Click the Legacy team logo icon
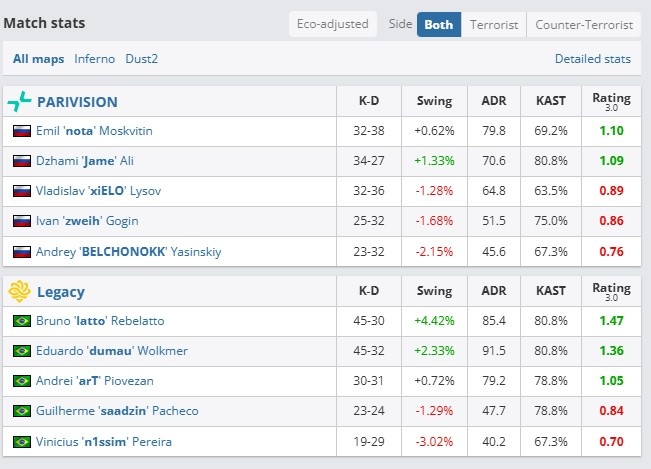Viewport: 651px width, 469px height. (20, 291)
